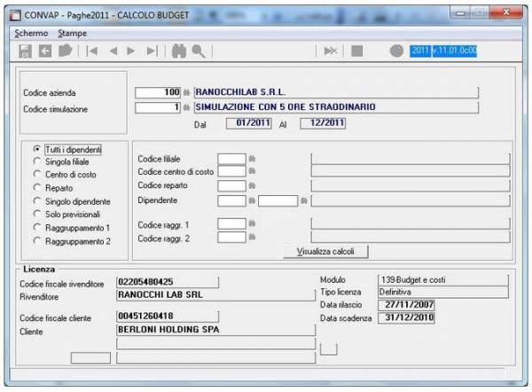Click the Codice raggr. 2 input field

click(231, 237)
